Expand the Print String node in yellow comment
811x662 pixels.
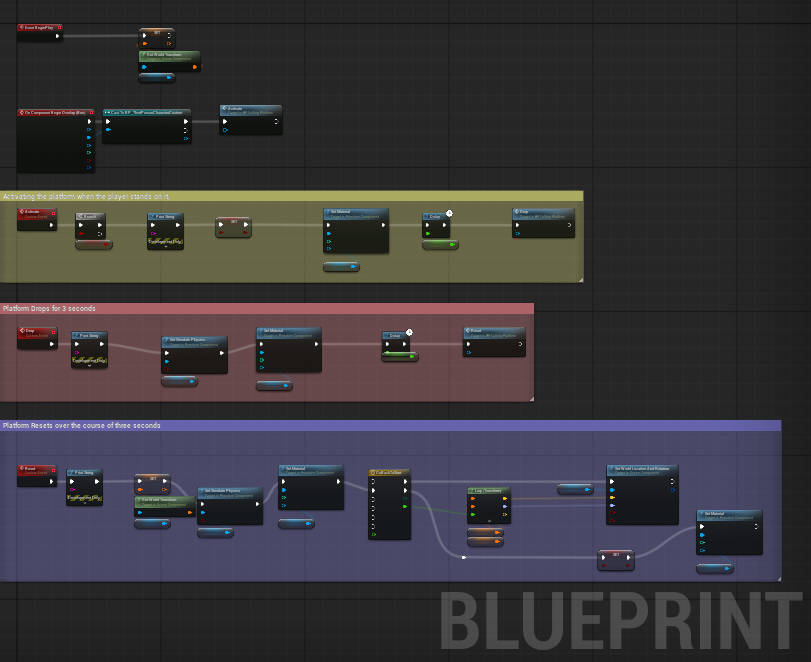click(166, 247)
